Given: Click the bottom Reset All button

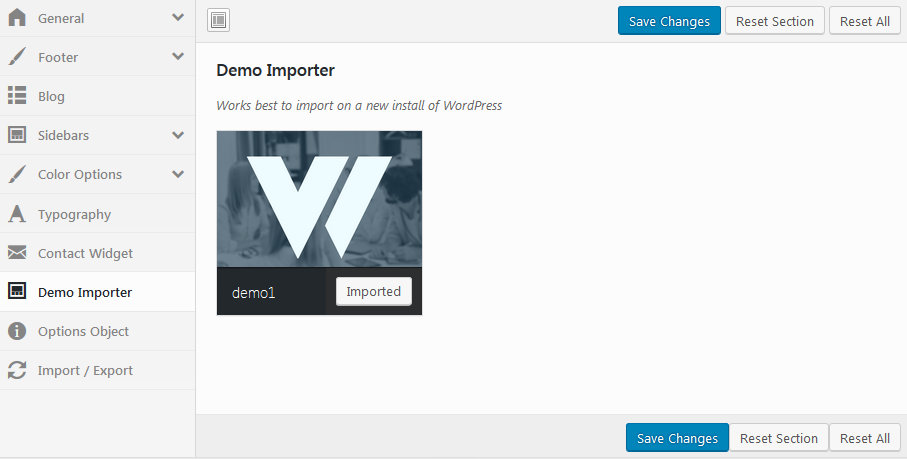Looking at the screenshot, I should click(x=865, y=438).
